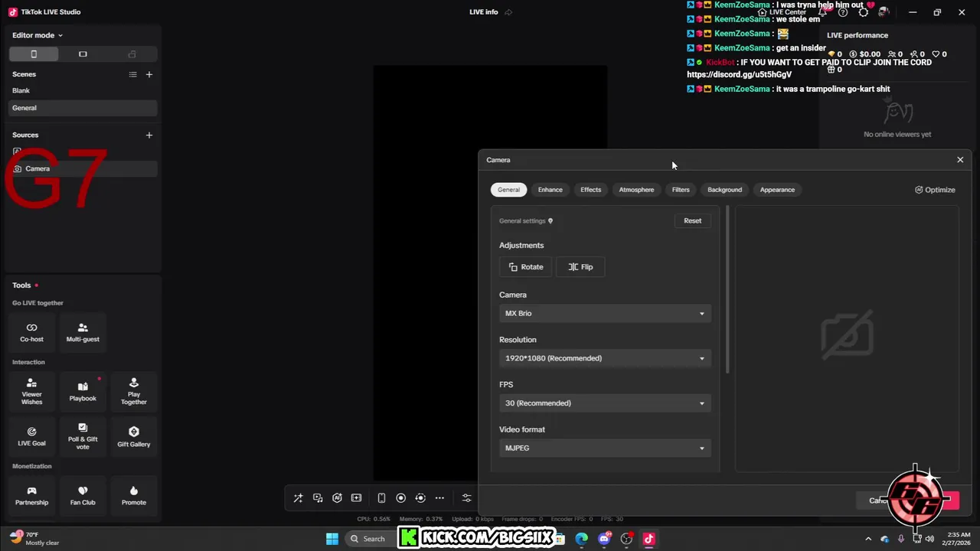Image resolution: width=980 pixels, height=551 pixels.
Task: Select the Camera source in Sources
Action: [83, 168]
